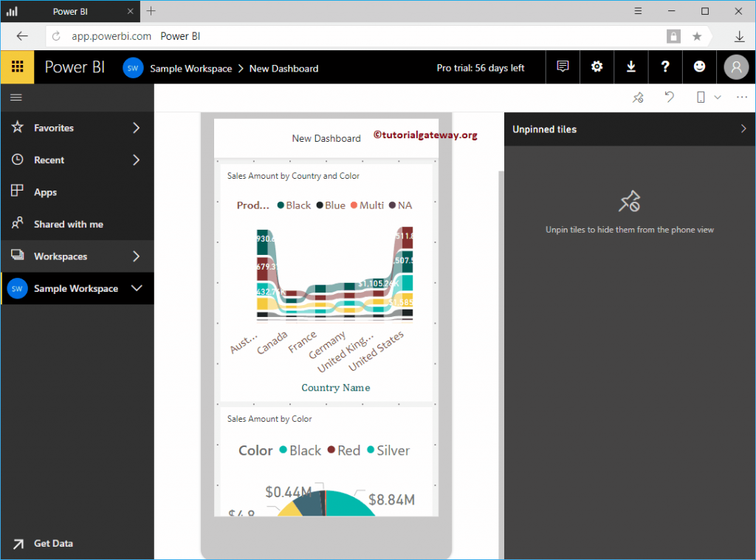The width and height of the screenshot is (756, 560).
Task: Collapse the left navigation with hamburger icon
Action: pos(16,97)
